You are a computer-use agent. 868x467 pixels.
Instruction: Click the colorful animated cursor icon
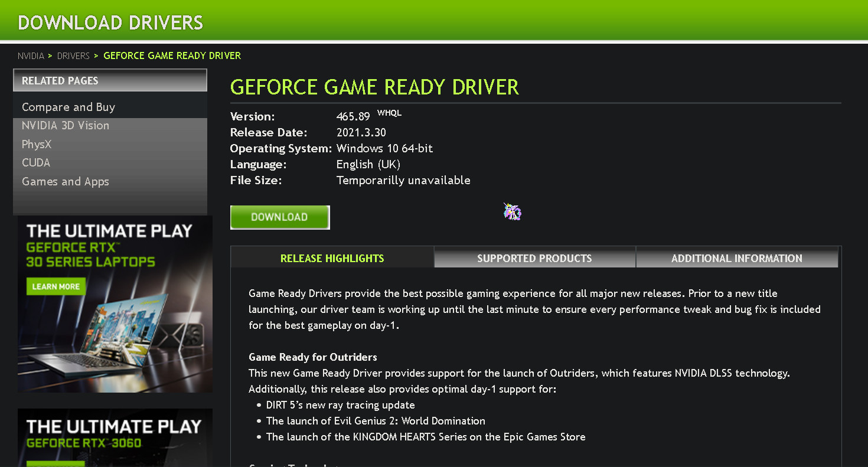(512, 211)
